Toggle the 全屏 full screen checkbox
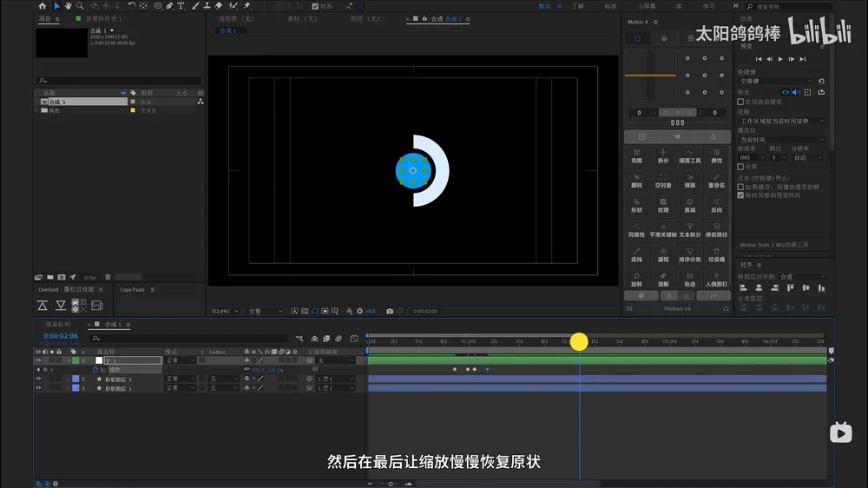Image resolution: width=868 pixels, height=488 pixels. coord(740,167)
